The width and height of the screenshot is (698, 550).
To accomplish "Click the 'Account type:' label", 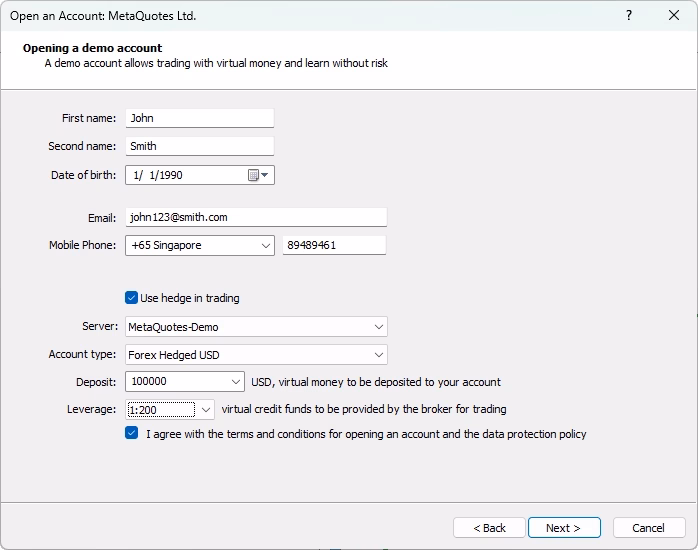I will pyautogui.click(x=82, y=354).
